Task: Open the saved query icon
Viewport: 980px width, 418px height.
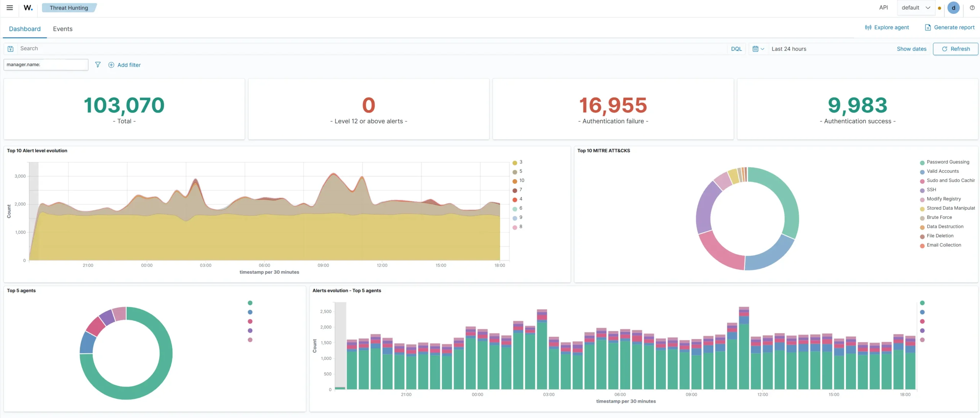Action: [11, 49]
